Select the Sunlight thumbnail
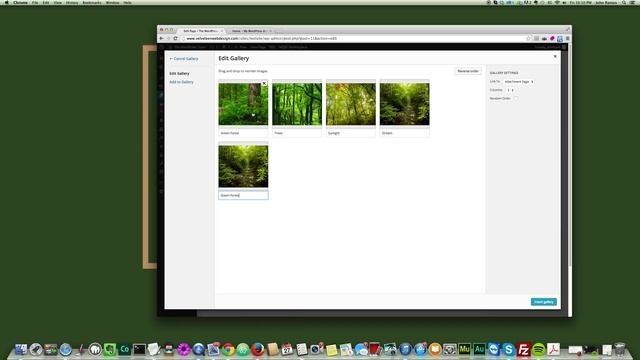The height and width of the screenshot is (360, 640). 351,104
